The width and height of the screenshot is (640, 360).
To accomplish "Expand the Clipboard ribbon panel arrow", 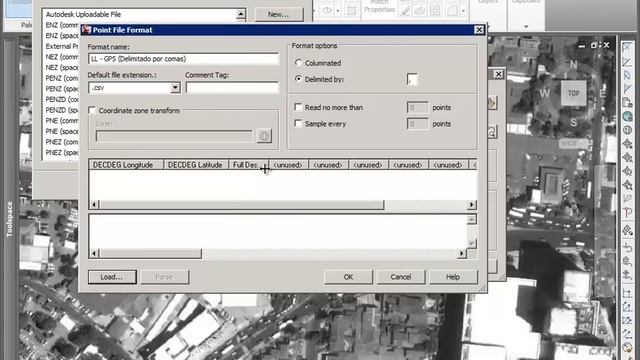I will (526, 27).
